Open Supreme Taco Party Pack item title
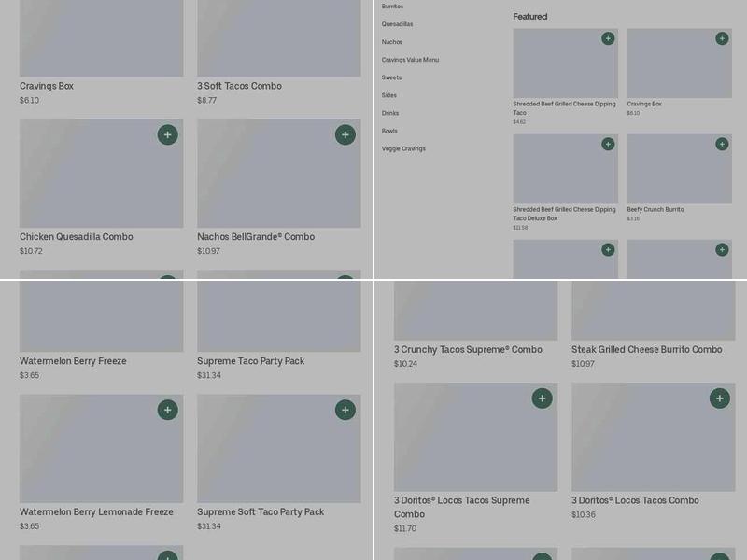The width and height of the screenshot is (747, 560). (x=251, y=361)
